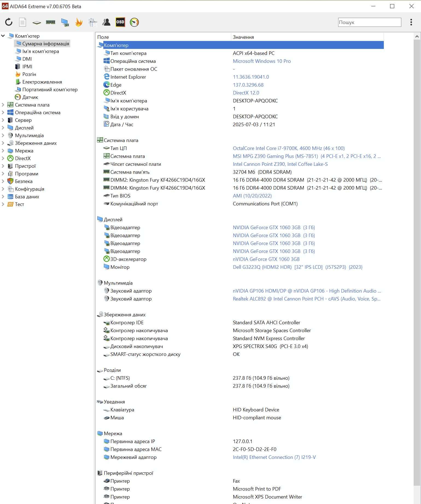This screenshot has width=421, height=504.
Task: Open the Microsoft Windows 10 Pro link
Action: point(262,61)
